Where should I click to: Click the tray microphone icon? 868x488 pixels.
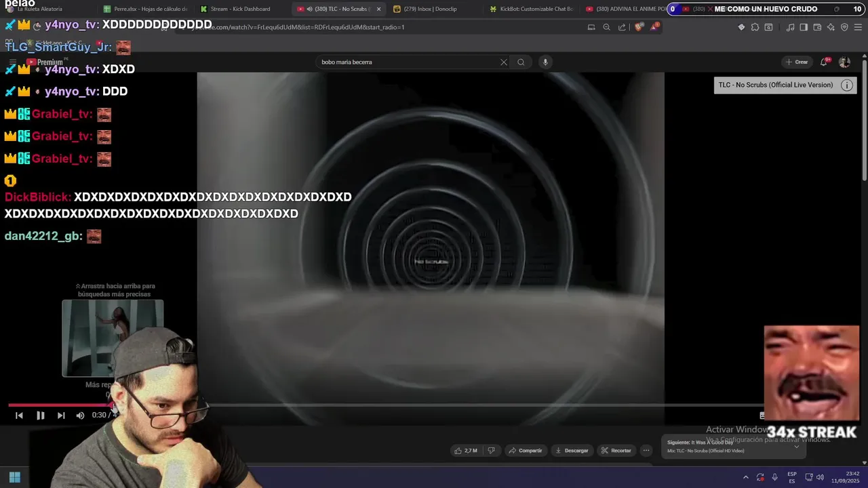(774, 477)
